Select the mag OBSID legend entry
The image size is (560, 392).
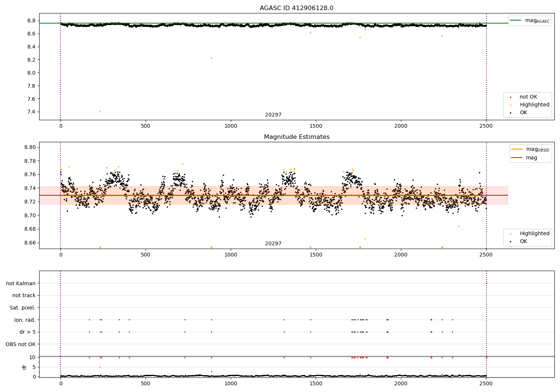pos(531,149)
